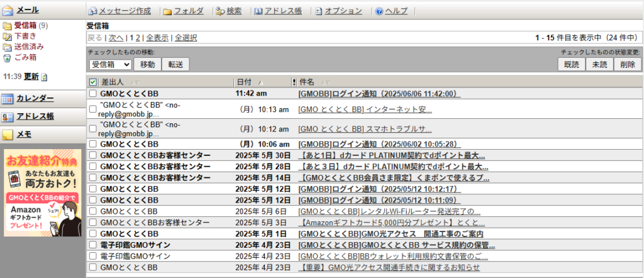
Task: Click the refresh icon next to 更新
Action: tap(44, 77)
